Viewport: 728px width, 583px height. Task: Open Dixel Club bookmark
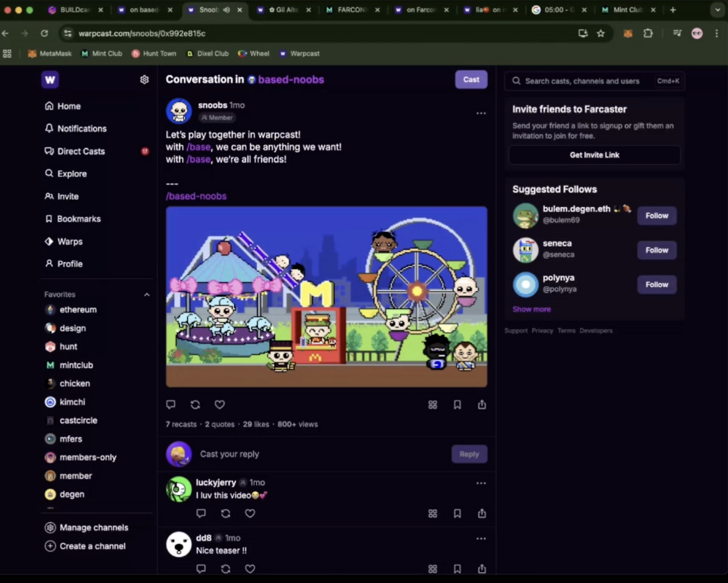[207, 53]
